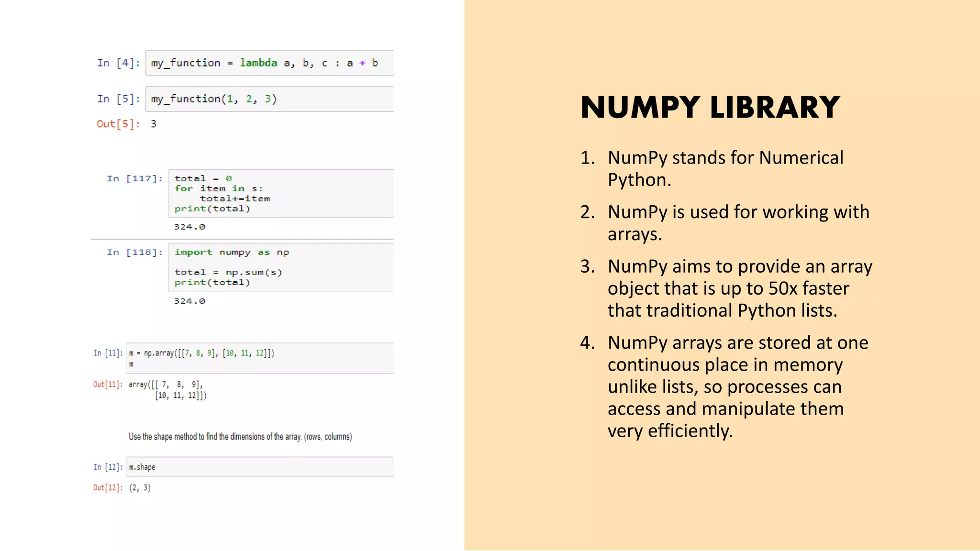Click the In [11]: prompt label

pos(108,353)
